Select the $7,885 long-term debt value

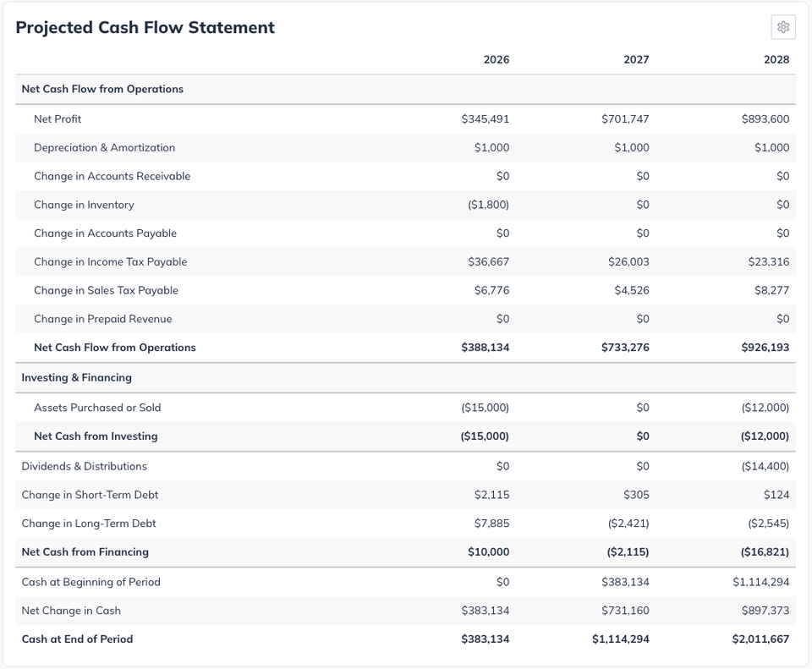491,523
